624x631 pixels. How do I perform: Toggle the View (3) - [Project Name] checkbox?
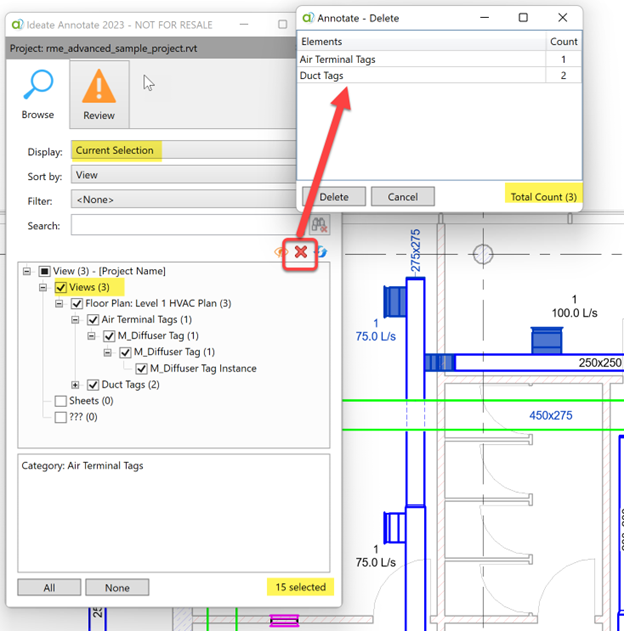44,271
